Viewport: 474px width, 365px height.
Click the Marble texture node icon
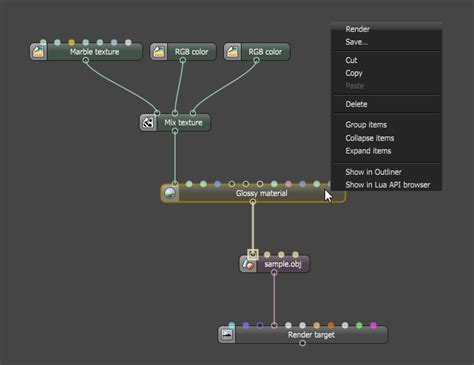tap(38, 52)
